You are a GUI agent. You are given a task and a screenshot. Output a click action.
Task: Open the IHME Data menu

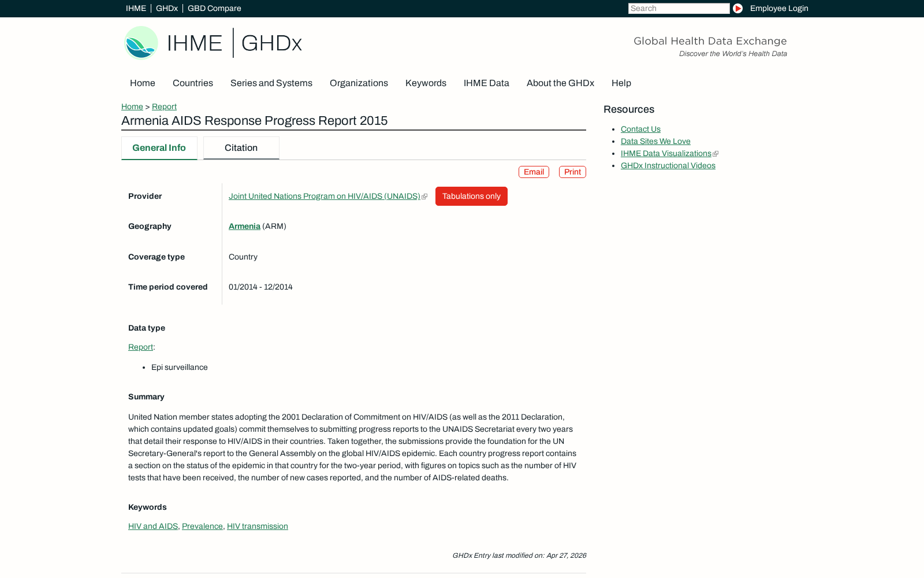click(486, 83)
